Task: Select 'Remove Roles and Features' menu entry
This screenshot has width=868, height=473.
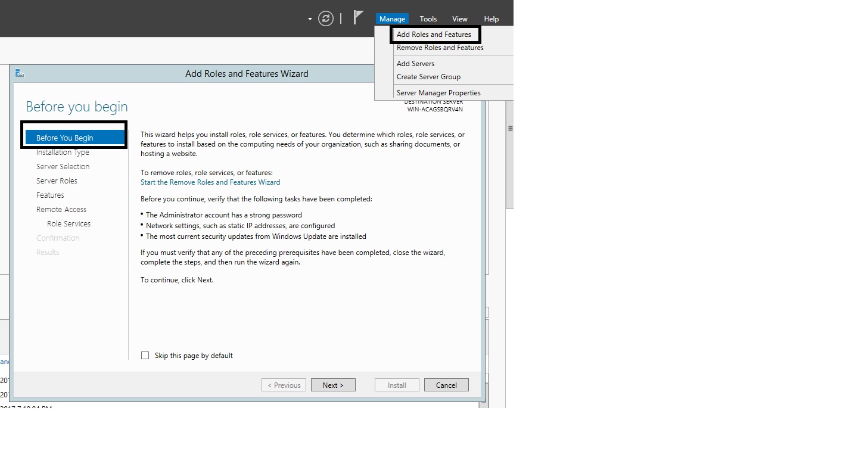Action: 440,48
